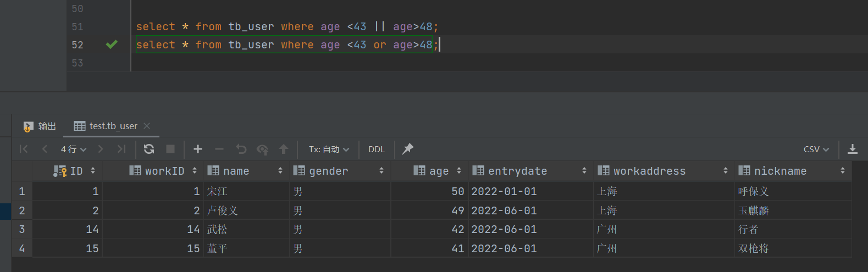This screenshot has height=272, width=868.
Task: Expand the CSV export format dropdown
Action: coord(816,149)
